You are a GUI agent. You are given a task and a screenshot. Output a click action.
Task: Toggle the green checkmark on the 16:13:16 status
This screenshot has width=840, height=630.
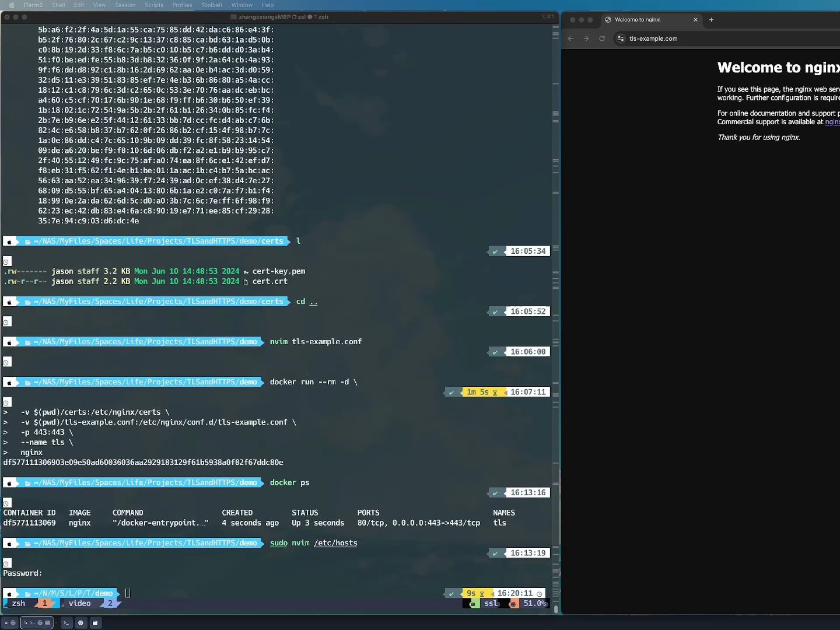495,492
